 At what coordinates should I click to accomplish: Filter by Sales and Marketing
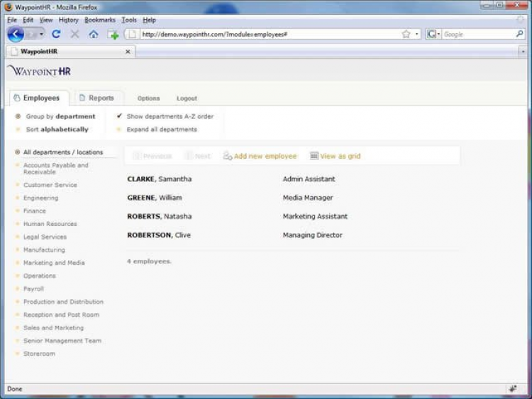coord(53,327)
